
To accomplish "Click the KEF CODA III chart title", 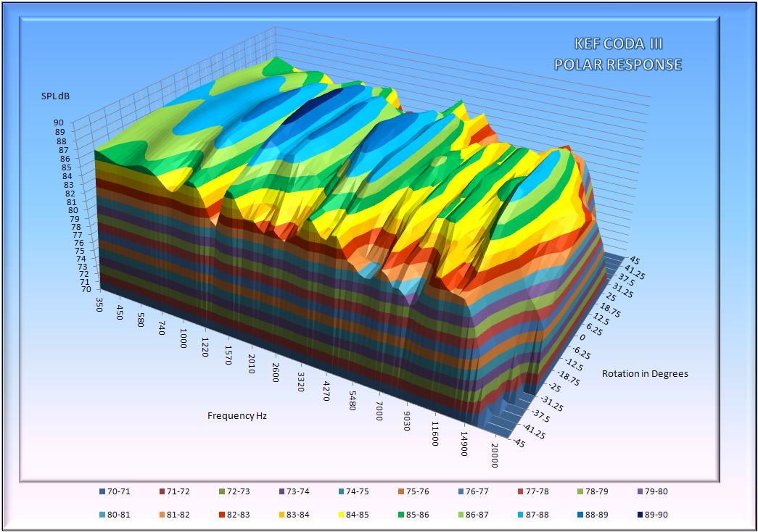I will [618, 44].
